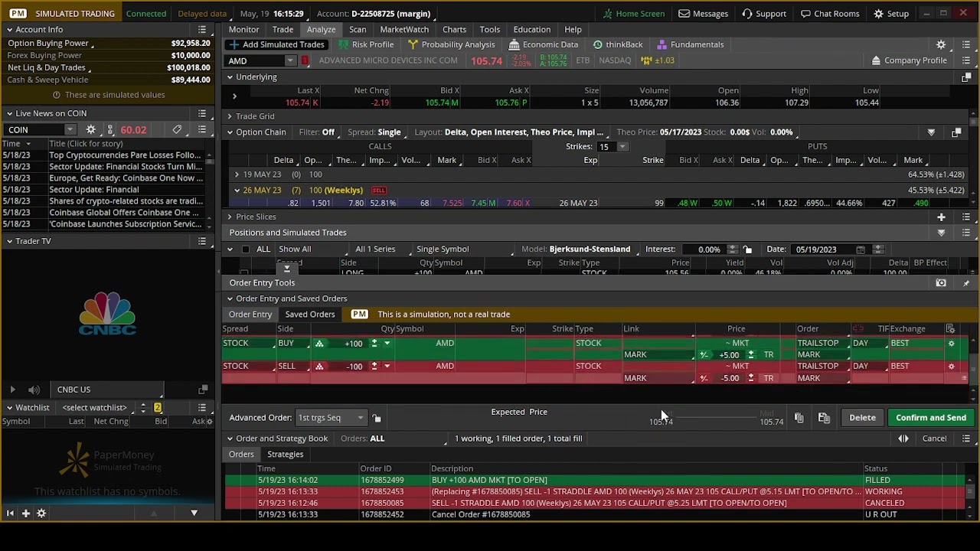The width and height of the screenshot is (980, 551).
Task: Toggle Option Chain Filter Off setting
Action: click(x=317, y=132)
